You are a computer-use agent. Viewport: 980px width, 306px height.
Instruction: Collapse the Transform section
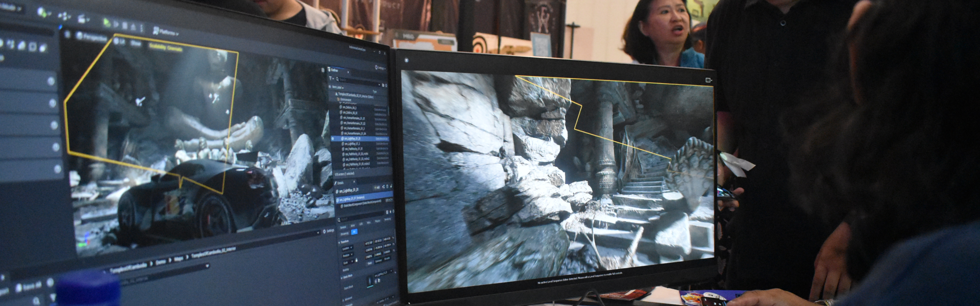[345, 242]
